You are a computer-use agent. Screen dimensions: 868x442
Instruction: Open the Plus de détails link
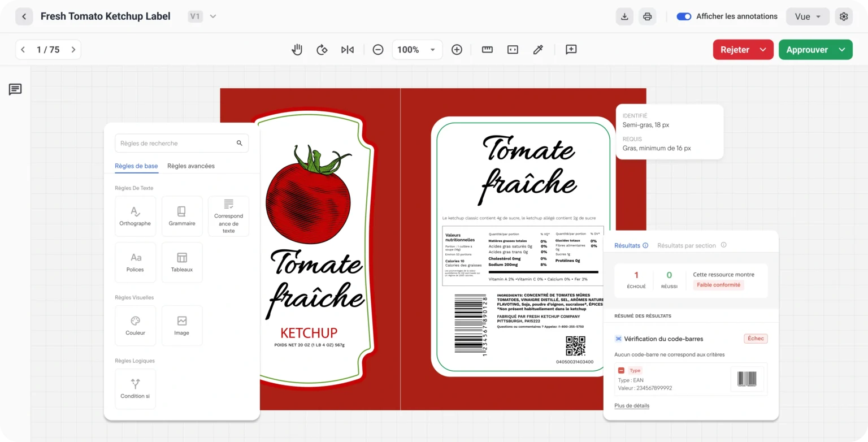(x=632, y=405)
